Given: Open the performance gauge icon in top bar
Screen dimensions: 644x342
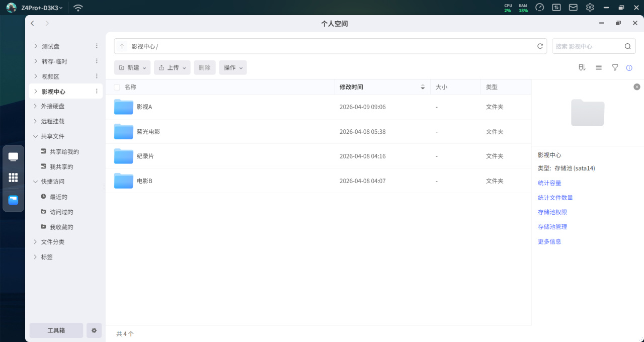Looking at the screenshot, I should (x=540, y=8).
